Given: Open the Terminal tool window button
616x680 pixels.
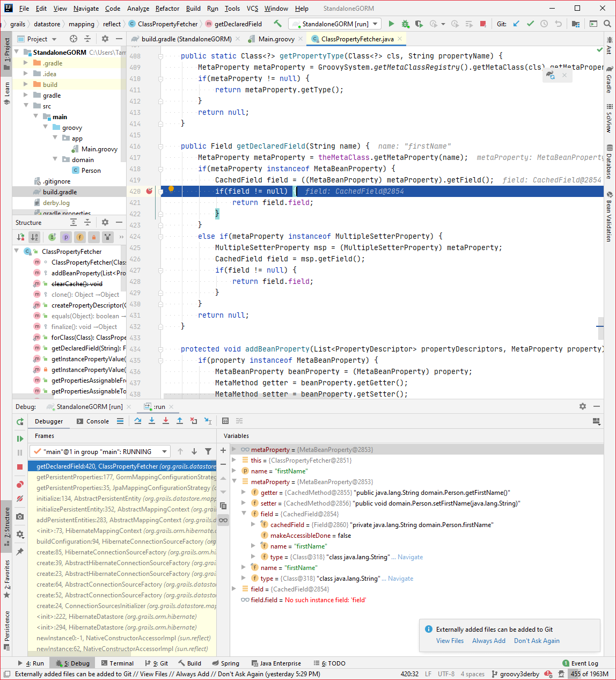Looking at the screenshot, I should tap(117, 663).
